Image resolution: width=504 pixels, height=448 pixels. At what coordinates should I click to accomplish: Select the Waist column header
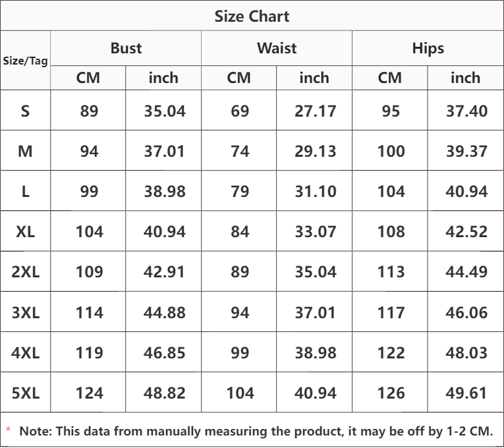(277, 48)
